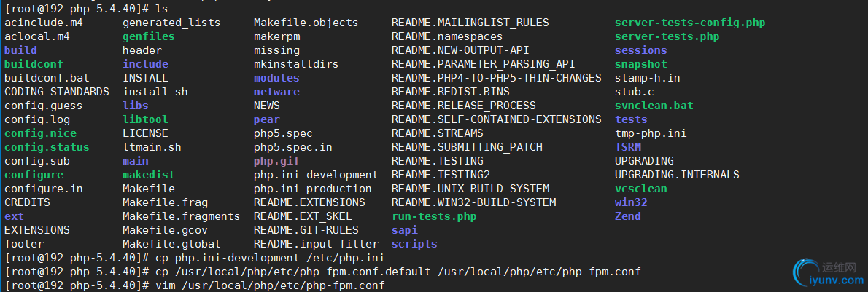Select the green 'genfiles' entry

pyautogui.click(x=148, y=36)
